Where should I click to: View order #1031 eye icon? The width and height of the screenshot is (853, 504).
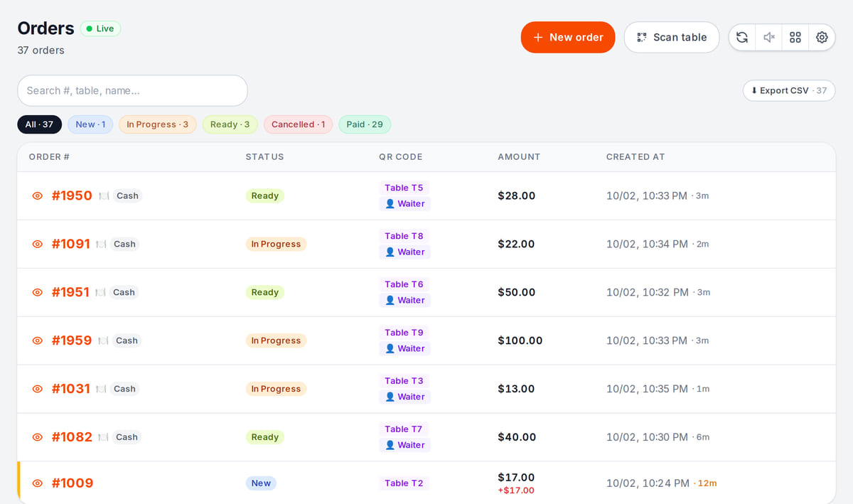click(x=38, y=389)
